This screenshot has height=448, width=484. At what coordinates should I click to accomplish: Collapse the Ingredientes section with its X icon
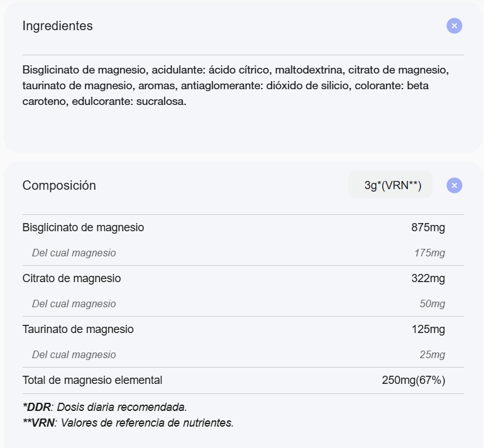coord(454,26)
